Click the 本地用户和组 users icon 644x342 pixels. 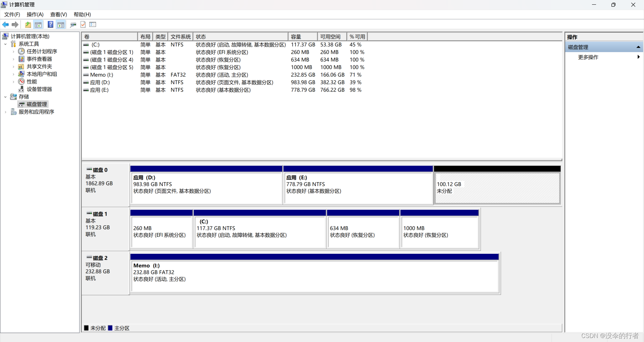[x=21, y=74]
